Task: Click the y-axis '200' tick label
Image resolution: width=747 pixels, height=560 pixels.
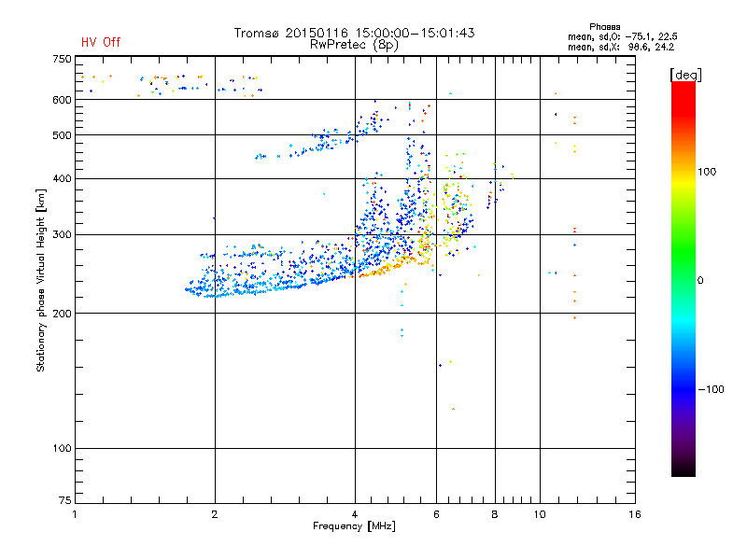Action: [62, 314]
